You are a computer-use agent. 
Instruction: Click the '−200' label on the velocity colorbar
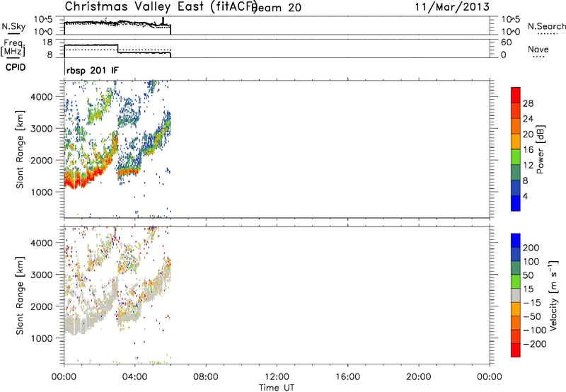(534, 344)
